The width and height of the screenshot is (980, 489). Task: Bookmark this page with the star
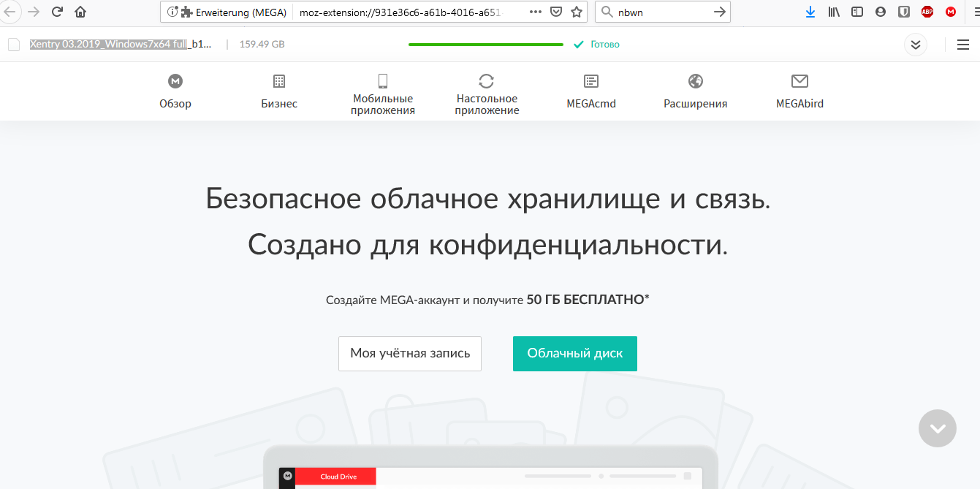577,12
